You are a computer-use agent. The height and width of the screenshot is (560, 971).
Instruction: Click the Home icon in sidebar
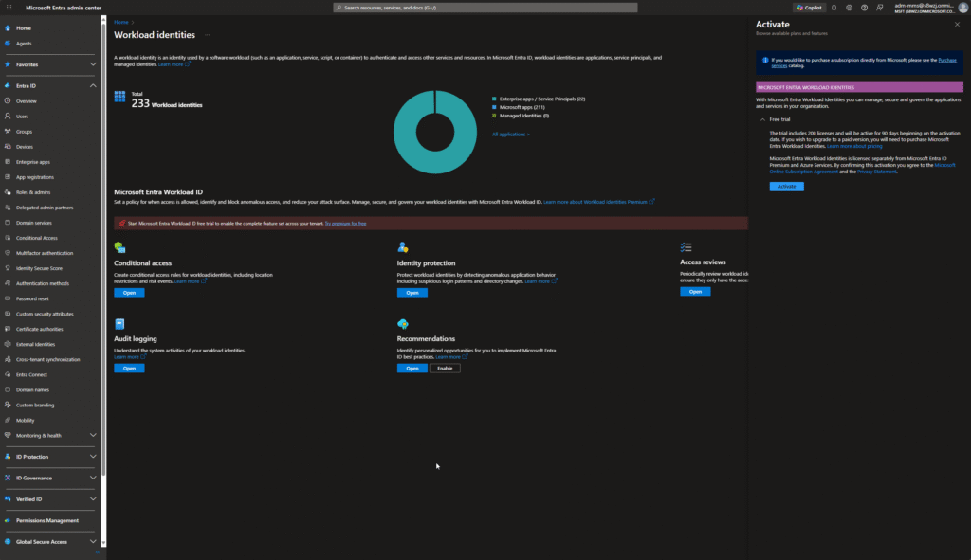[x=8, y=27]
